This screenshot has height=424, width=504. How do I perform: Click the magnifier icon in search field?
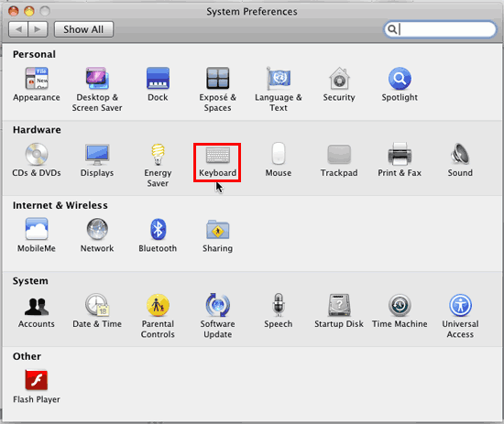coord(392,29)
